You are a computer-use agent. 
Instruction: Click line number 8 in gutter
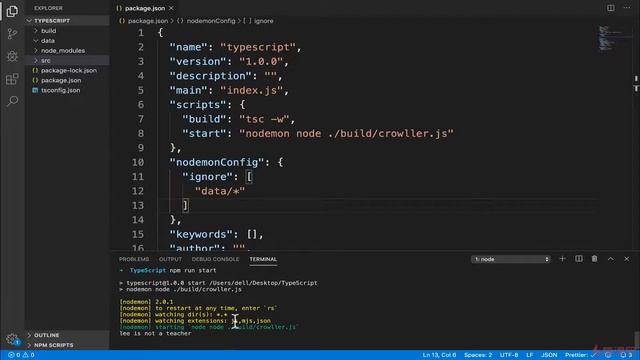[x=140, y=133]
